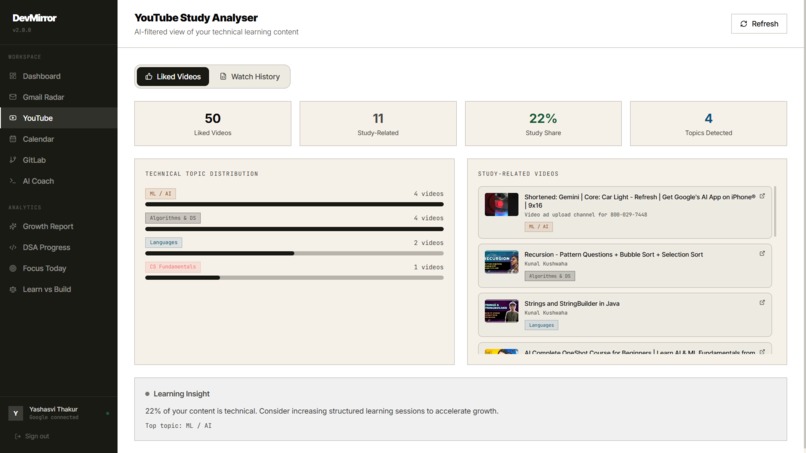Open the Recursion Pattern Questions video title
The width and height of the screenshot is (806, 453).
[613, 255]
